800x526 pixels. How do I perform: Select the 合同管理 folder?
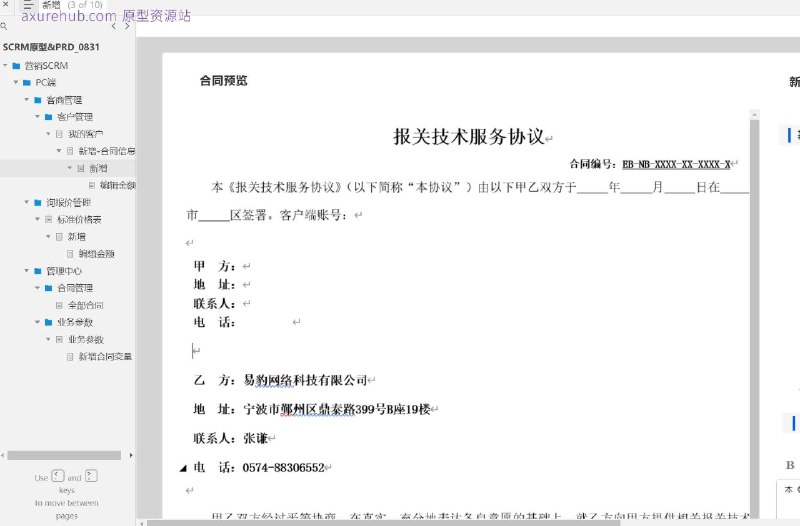click(74, 288)
